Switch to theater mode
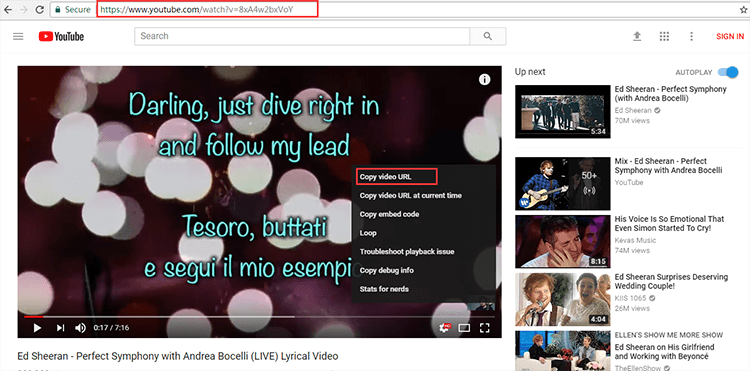750x371 pixels. pos(464,328)
